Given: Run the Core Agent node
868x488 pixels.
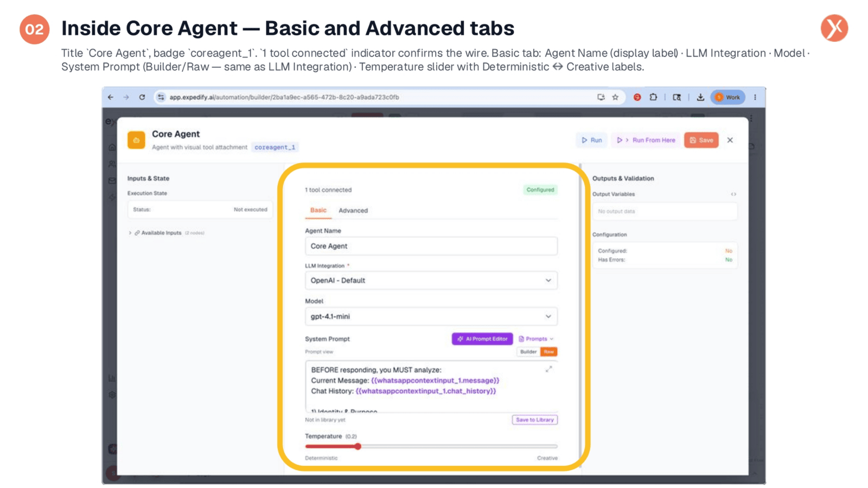Looking at the screenshot, I should tap(592, 140).
